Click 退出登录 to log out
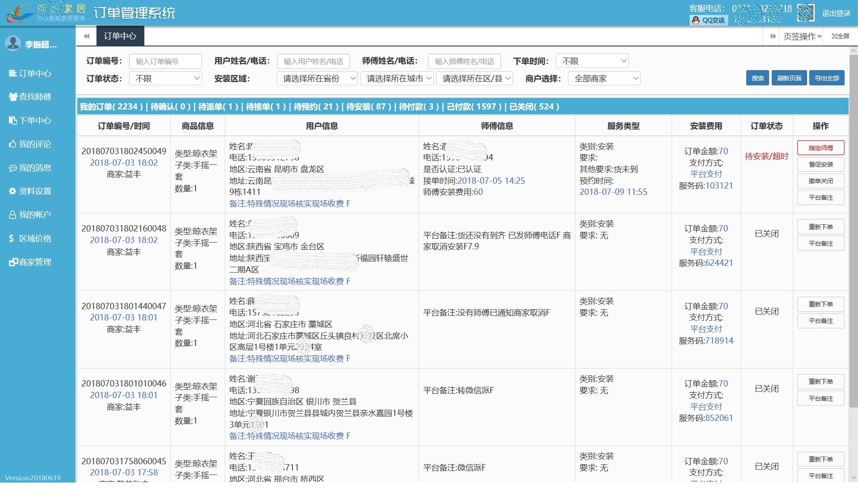Viewport: 858px width, 504px height. coord(836,13)
